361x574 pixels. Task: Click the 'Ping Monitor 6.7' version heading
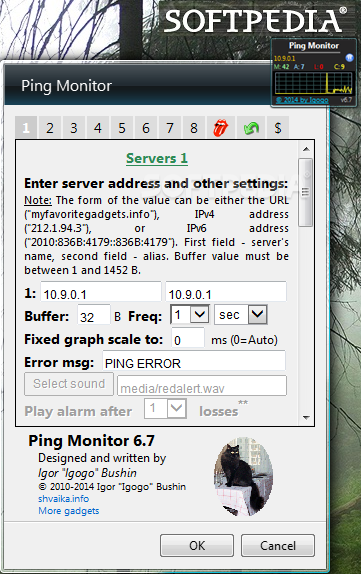pyautogui.click(x=92, y=441)
